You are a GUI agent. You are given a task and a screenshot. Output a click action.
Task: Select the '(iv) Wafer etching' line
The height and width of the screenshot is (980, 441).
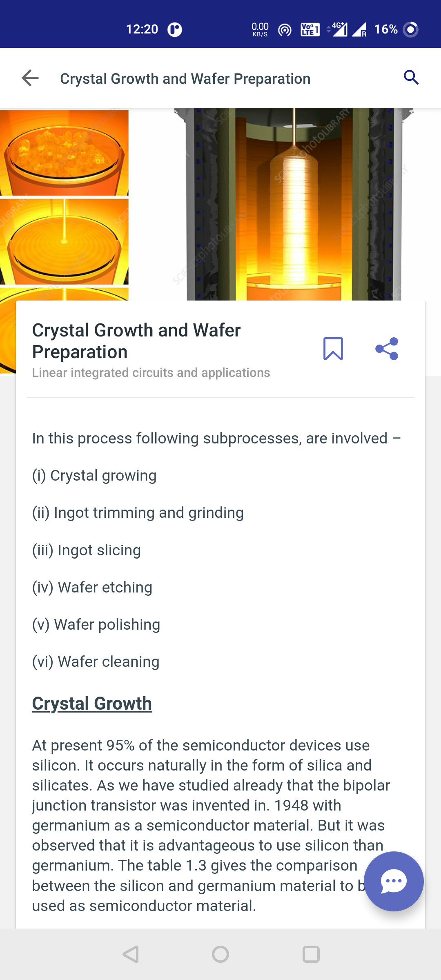pyautogui.click(x=92, y=588)
